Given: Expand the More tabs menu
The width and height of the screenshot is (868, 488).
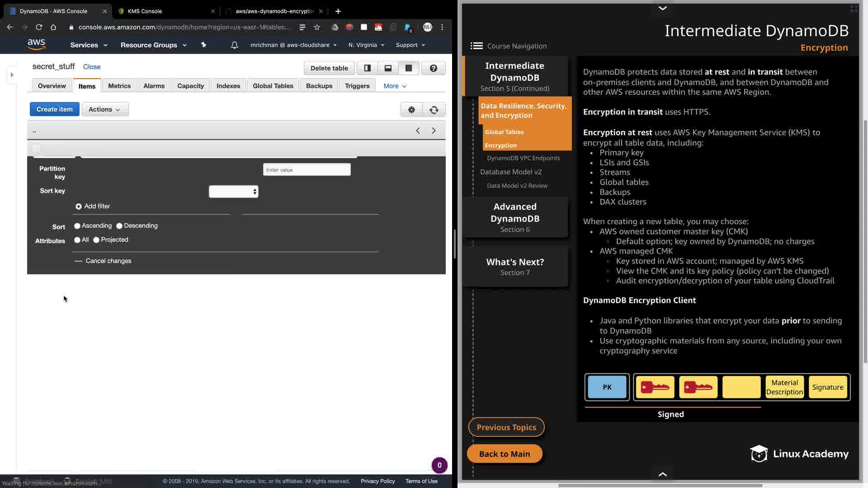Looking at the screenshot, I should (x=395, y=86).
